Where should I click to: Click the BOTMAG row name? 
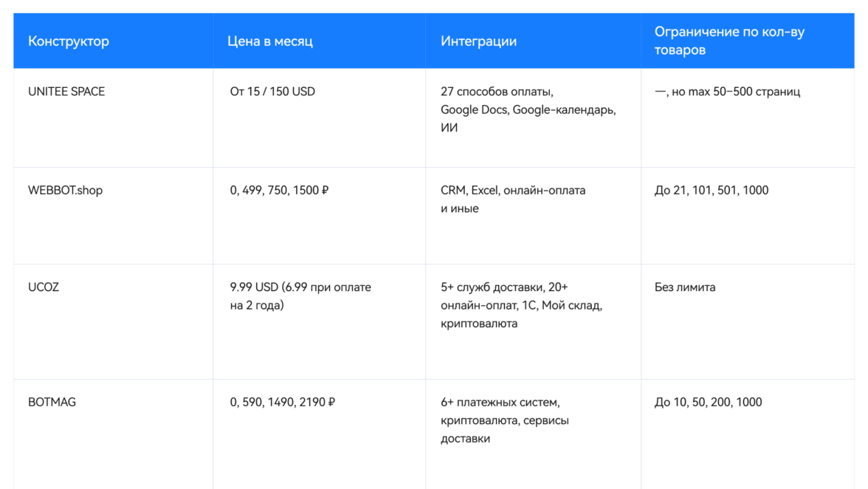(52, 402)
